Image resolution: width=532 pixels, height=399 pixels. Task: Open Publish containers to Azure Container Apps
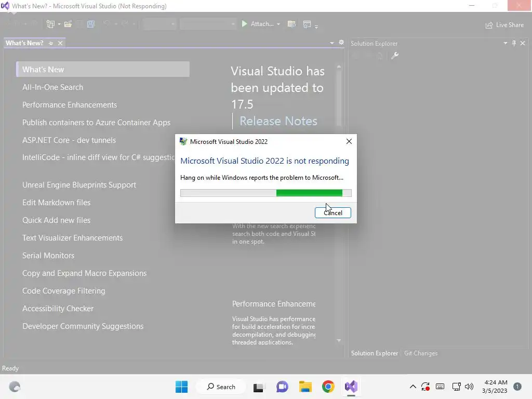point(96,123)
